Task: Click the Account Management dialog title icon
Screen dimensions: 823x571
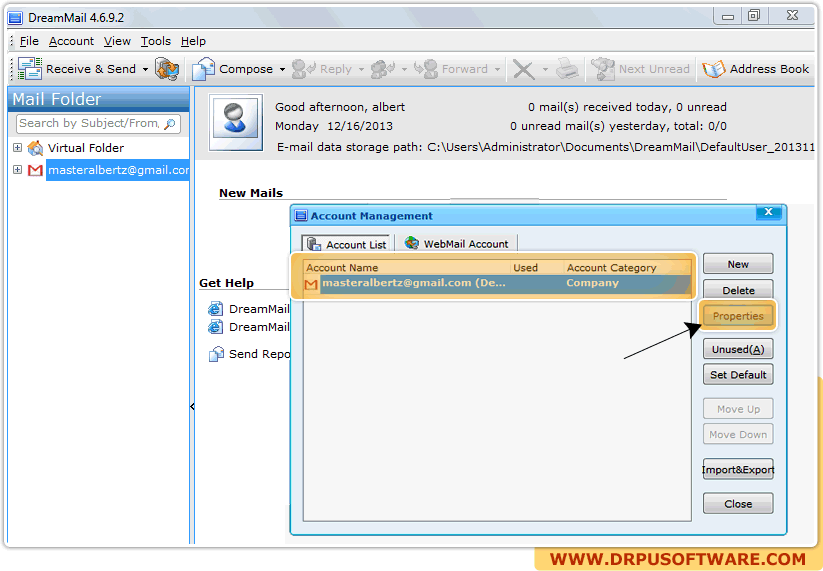Action: click(x=301, y=216)
